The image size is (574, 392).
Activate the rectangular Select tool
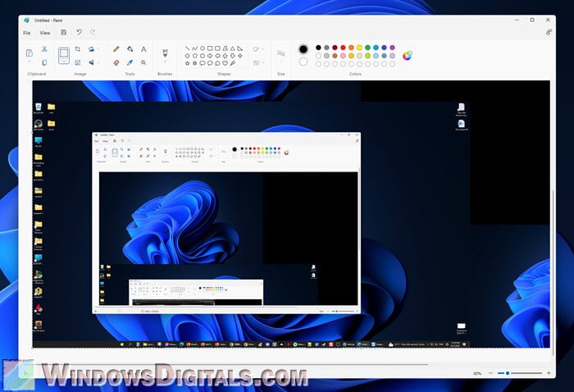pyautogui.click(x=64, y=54)
